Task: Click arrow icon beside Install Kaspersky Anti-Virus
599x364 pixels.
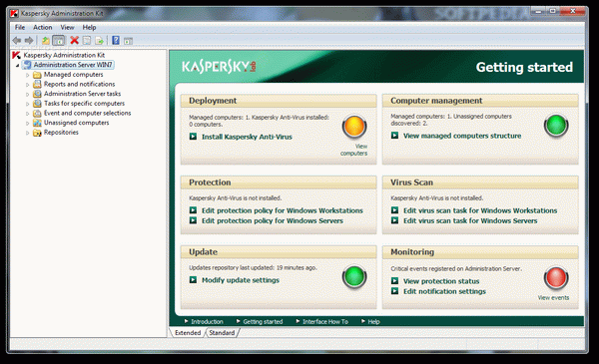Action: (x=194, y=137)
